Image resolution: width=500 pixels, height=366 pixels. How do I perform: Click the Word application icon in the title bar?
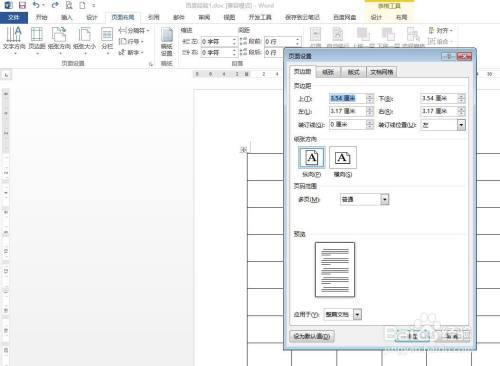[x=8, y=5]
